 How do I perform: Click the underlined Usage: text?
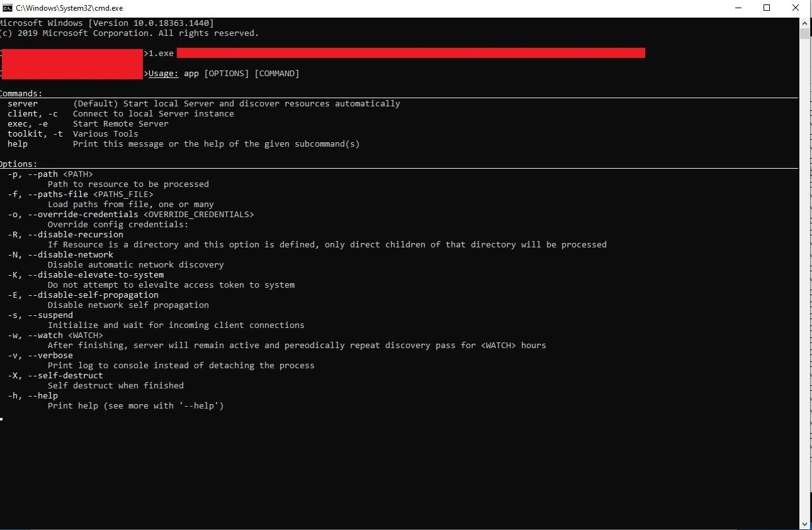[x=164, y=74]
